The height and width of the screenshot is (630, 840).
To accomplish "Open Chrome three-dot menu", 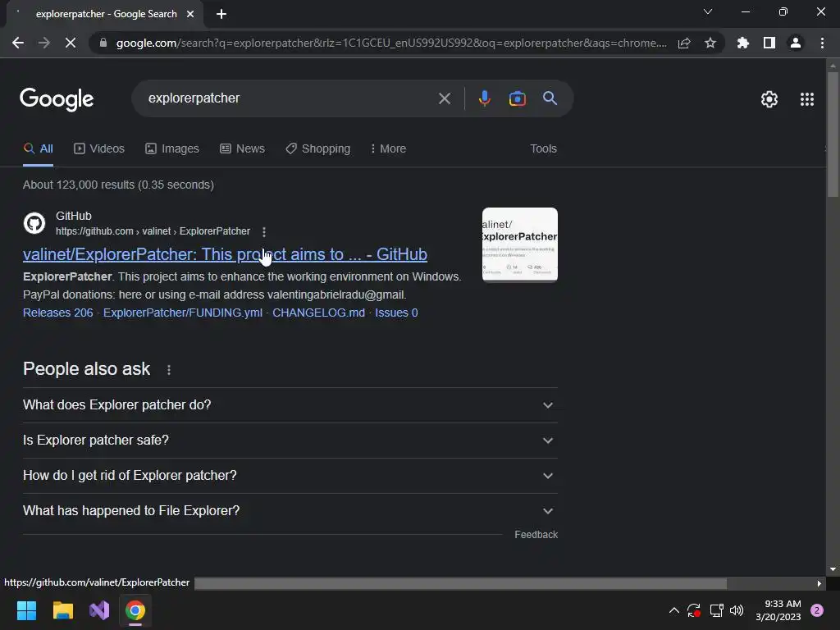I will point(822,43).
